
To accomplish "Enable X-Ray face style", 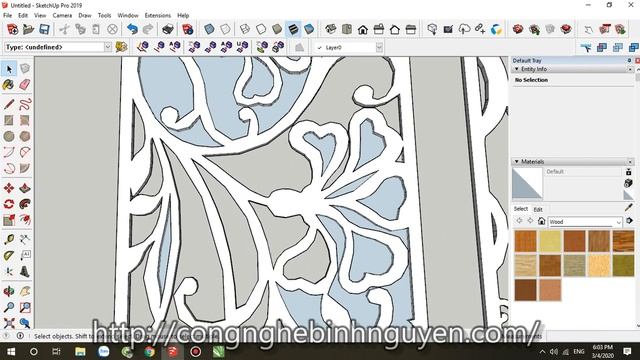I will [209, 29].
